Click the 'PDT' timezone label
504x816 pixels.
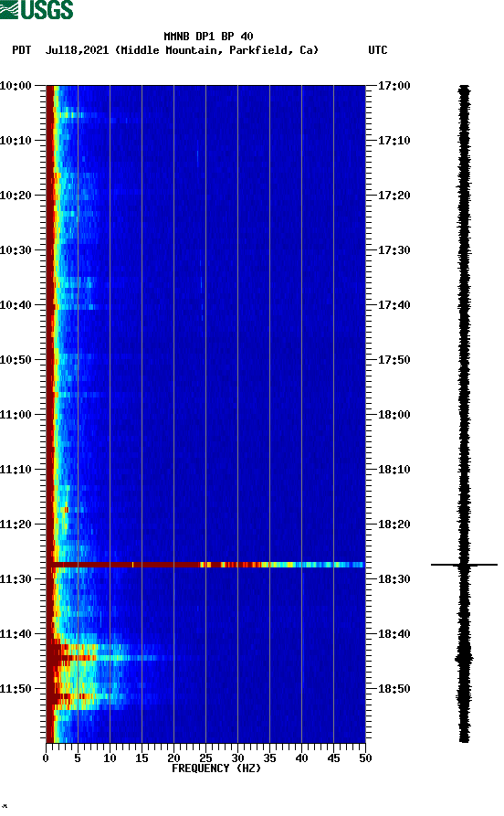tap(22, 50)
